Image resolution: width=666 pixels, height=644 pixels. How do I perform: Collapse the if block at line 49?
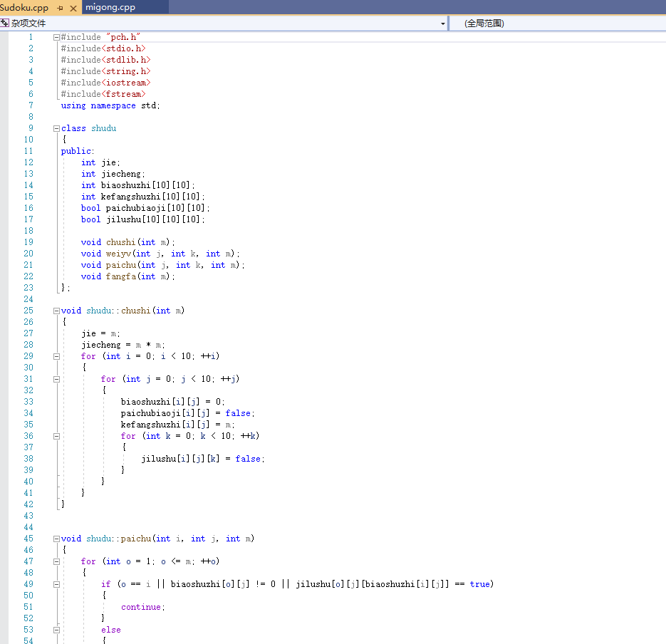pos(56,585)
